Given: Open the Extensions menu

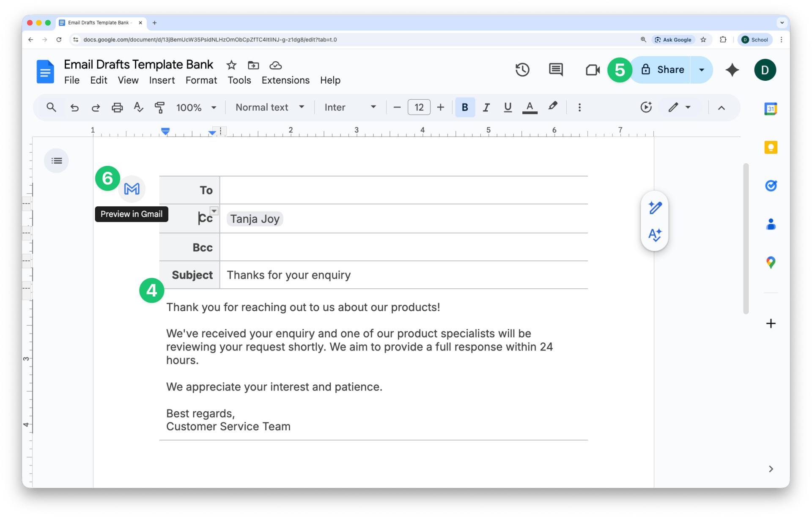Looking at the screenshot, I should point(285,80).
